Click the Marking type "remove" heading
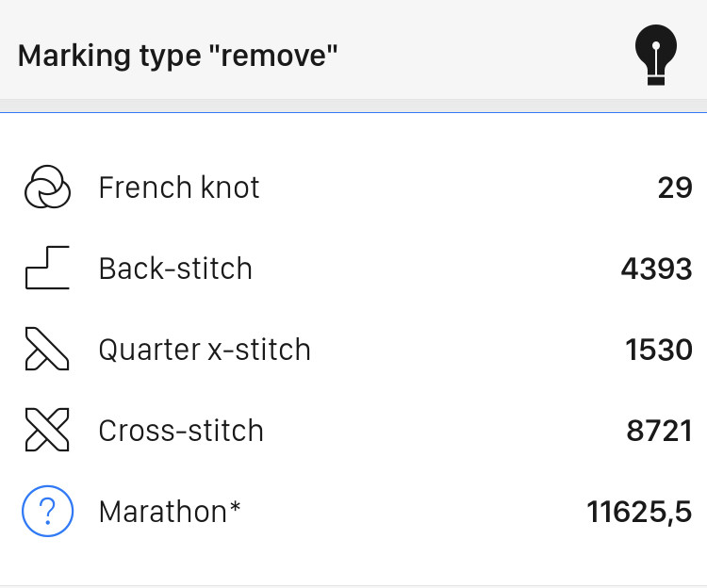 (177, 56)
